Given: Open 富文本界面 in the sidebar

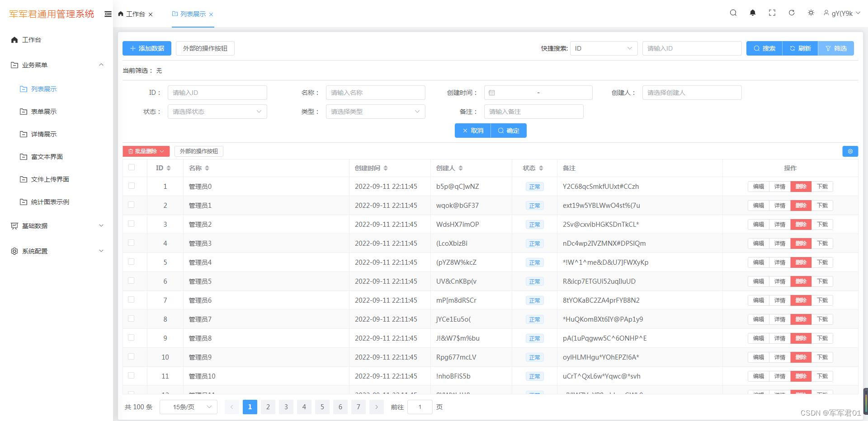Looking at the screenshot, I should [x=47, y=157].
